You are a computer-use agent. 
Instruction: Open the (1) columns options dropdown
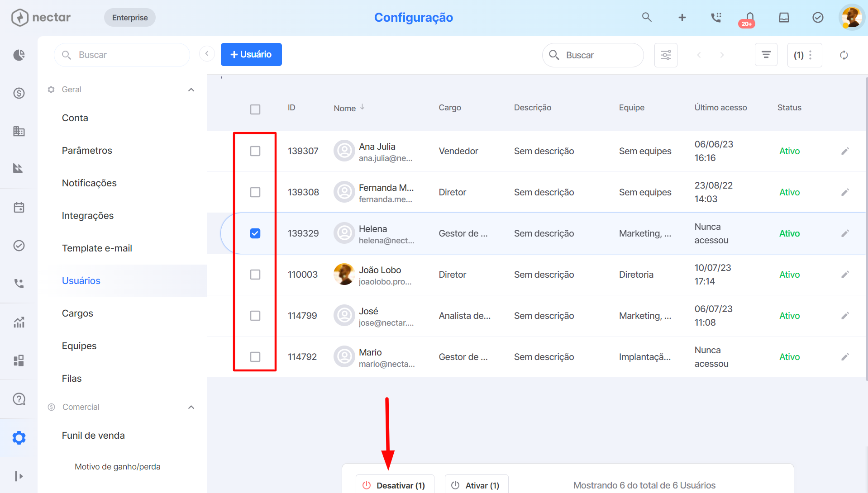(x=804, y=55)
